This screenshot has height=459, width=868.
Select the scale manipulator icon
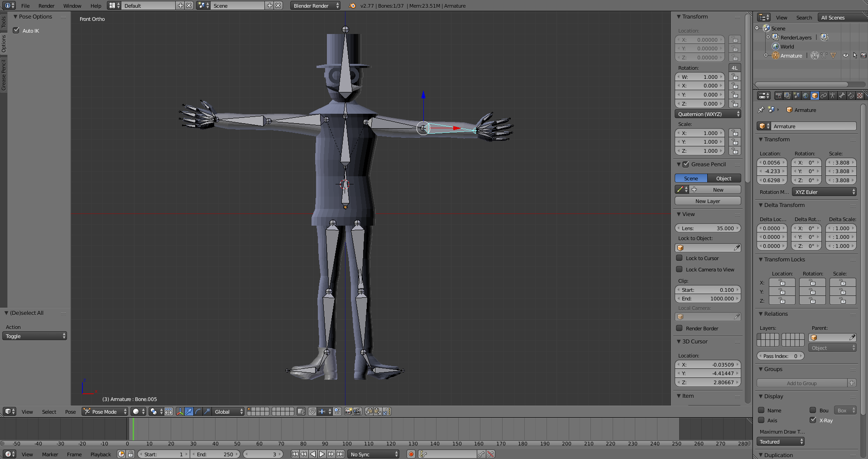[207, 411]
